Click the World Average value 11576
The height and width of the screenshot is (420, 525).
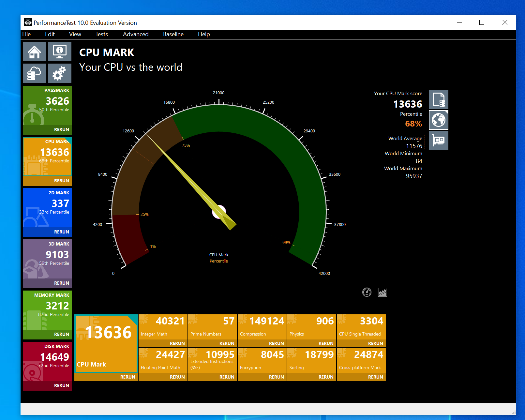(x=414, y=146)
